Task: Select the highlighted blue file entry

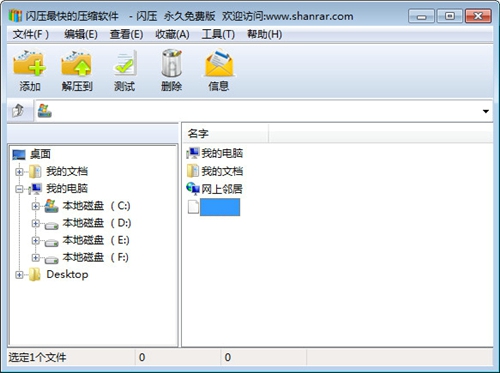Action: (220, 207)
